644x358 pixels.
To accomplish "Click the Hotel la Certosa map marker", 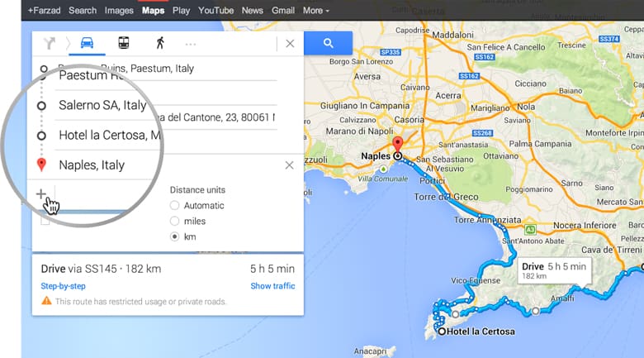I will pos(442,332).
